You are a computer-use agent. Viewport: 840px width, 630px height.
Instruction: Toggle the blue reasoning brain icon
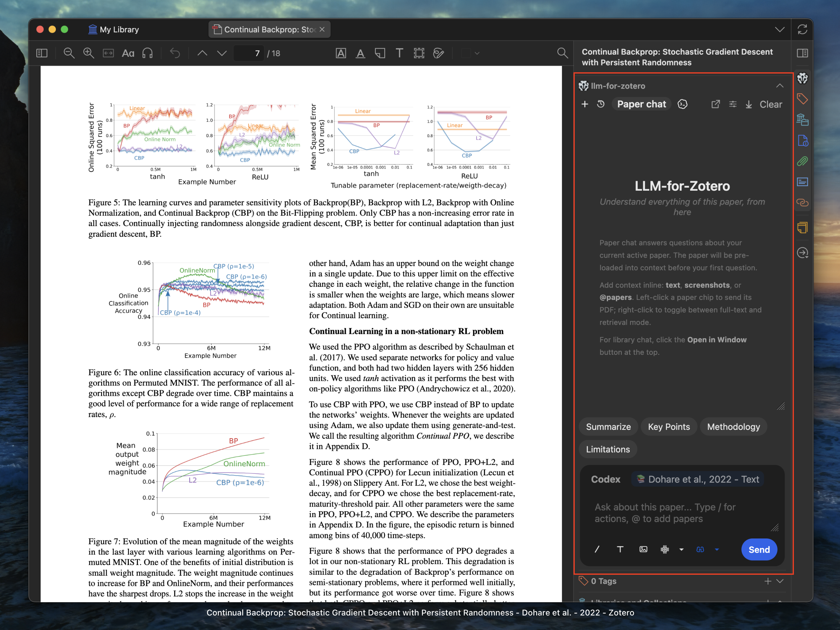700,549
